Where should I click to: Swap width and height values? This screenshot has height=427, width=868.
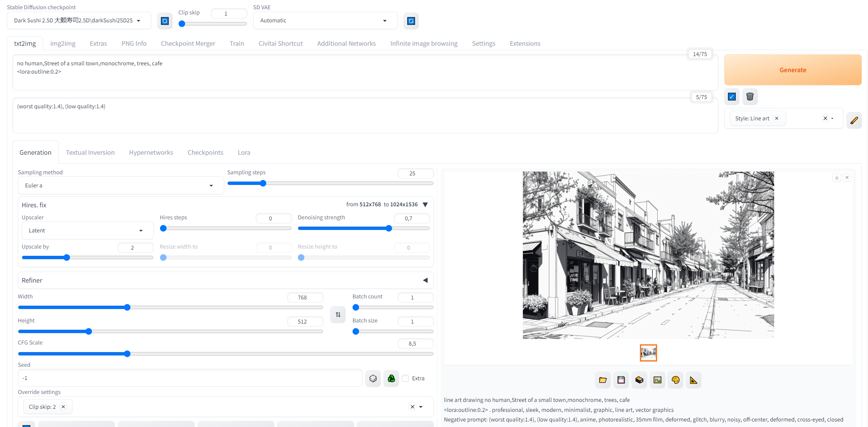point(338,315)
